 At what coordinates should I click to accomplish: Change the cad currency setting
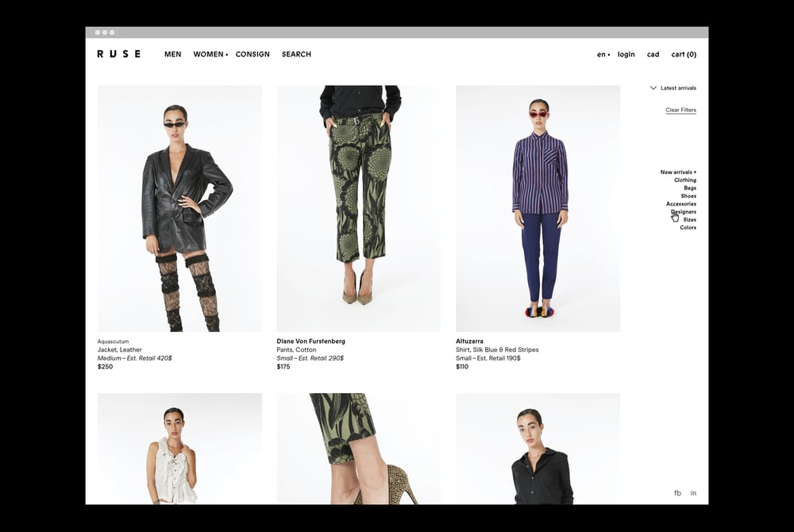coord(653,54)
